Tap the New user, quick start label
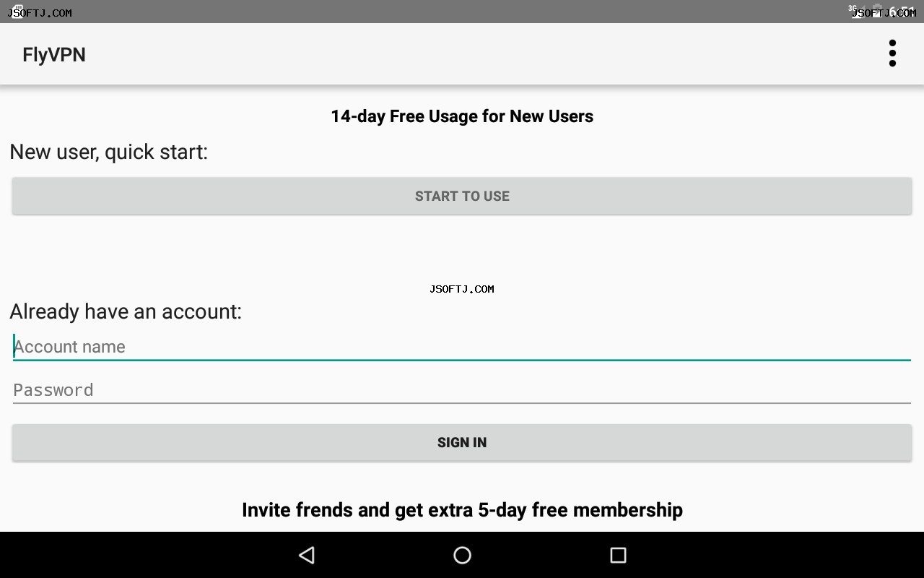The height and width of the screenshot is (578, 924). click(x=109, y=152)
